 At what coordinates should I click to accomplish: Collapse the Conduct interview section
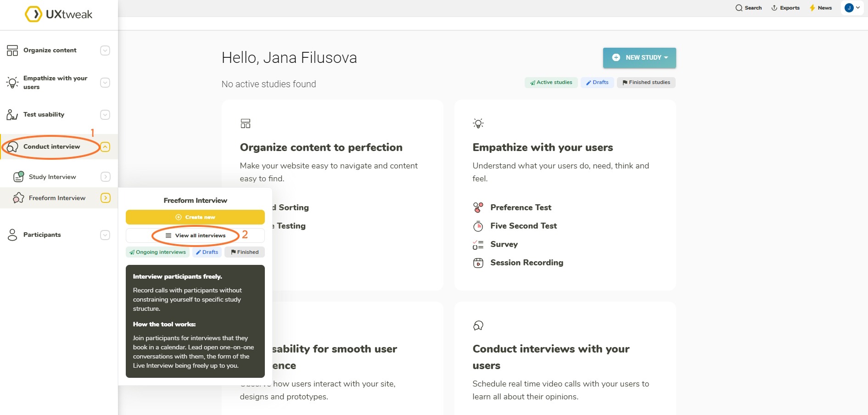coord(105,146)
